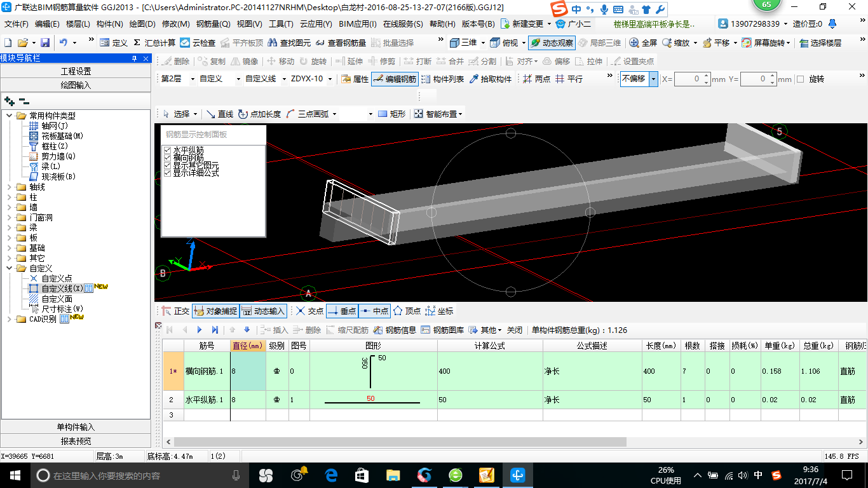The image size is (868, 488).
Task: Toggle 交点 intersection snap
Action: tap(310, 311)
